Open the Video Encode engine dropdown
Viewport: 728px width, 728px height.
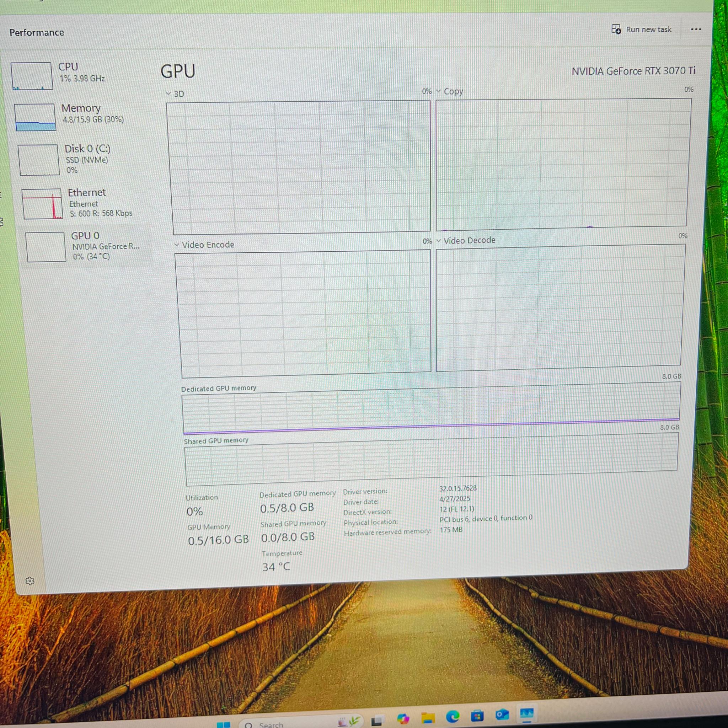coord(177,245)
